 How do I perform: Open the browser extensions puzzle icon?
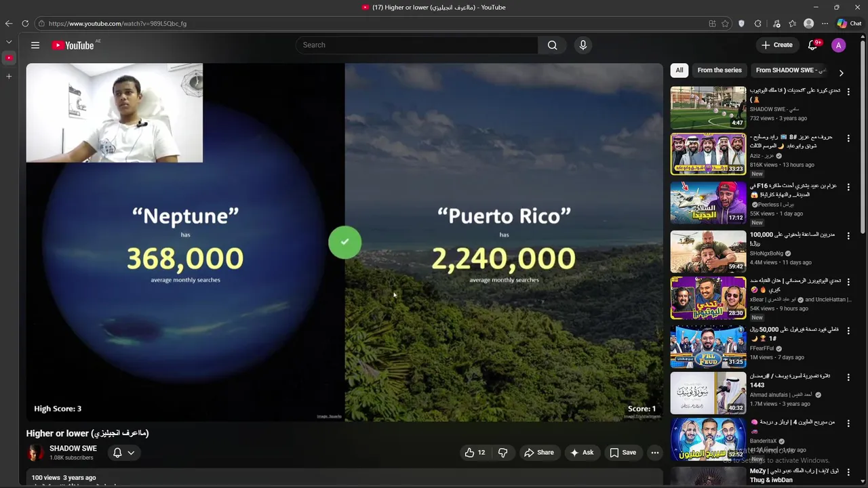758,24
